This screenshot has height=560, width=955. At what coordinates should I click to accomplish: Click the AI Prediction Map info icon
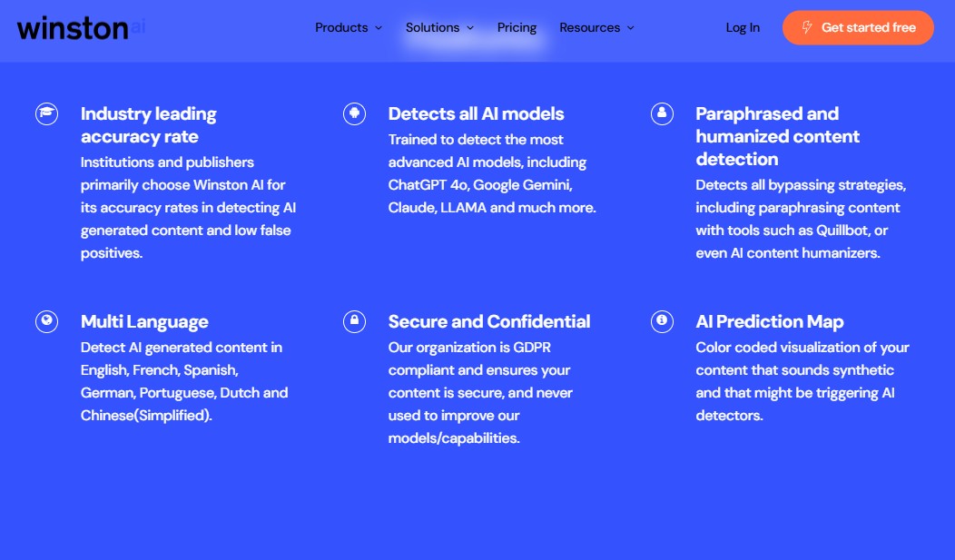[662, 321]
